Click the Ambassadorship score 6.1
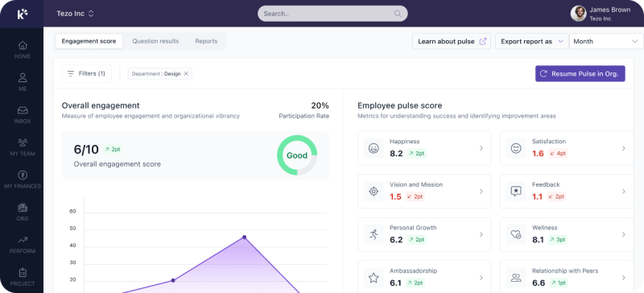644x293 pixels. [x=395, y=283]
